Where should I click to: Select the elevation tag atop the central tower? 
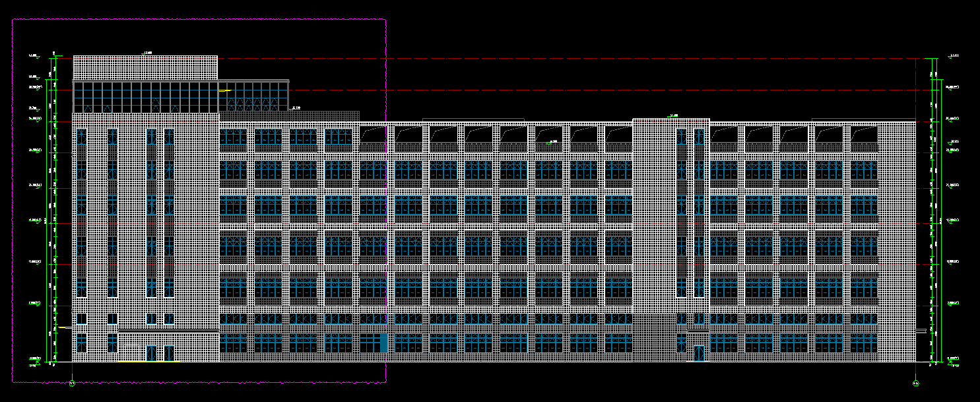tap(674, 116)
